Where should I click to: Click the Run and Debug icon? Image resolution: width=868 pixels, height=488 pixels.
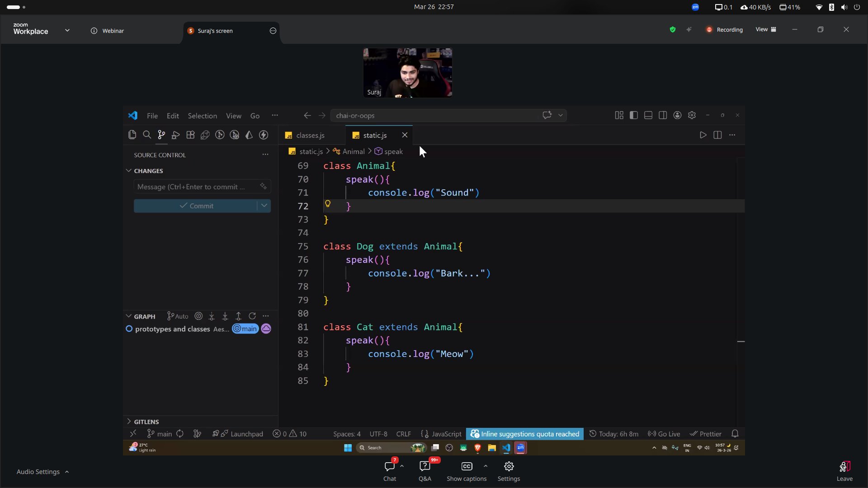[x=176, y=135]
